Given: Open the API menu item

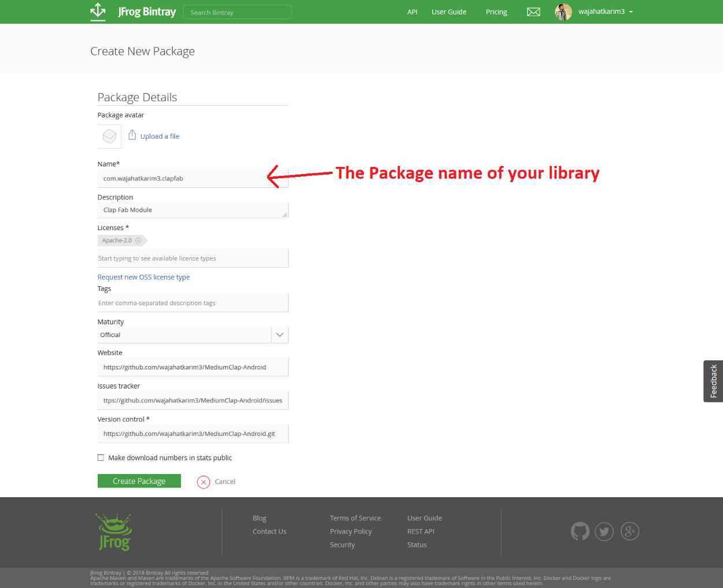Looking at the screenshot, I should (412, 12).
